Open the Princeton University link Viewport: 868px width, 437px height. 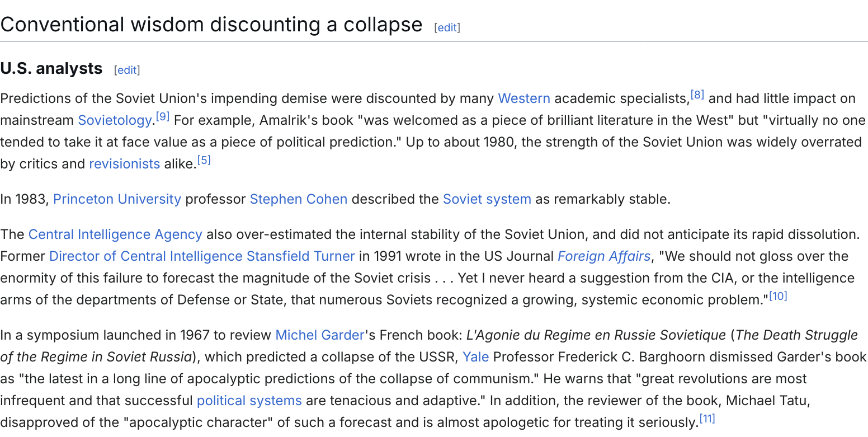(x=117, y=199)
